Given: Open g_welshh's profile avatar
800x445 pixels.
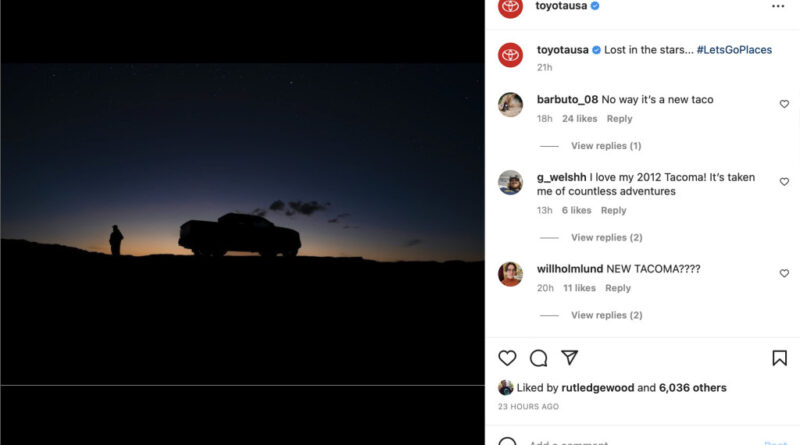Looking at the screenshot, I should coord(510,182).
